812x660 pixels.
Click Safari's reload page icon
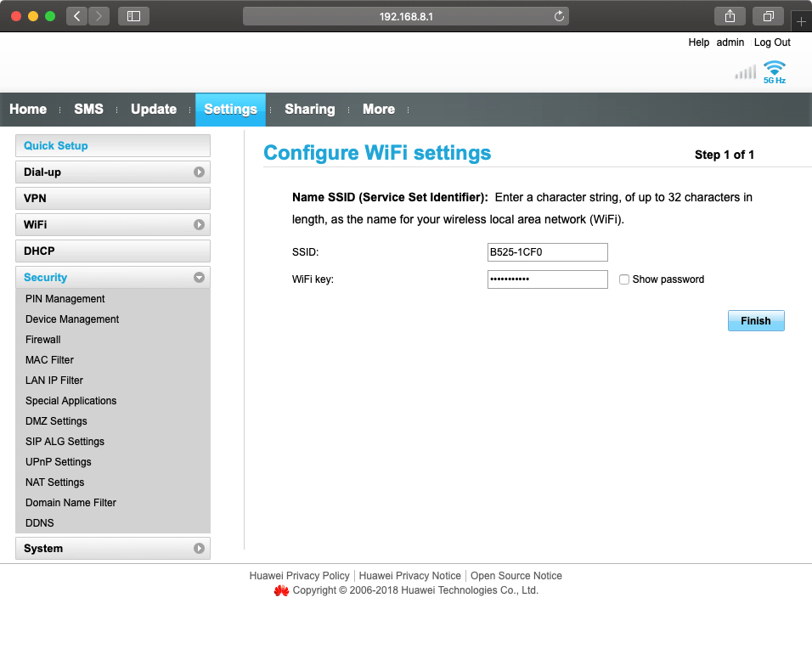coord(559,16)
